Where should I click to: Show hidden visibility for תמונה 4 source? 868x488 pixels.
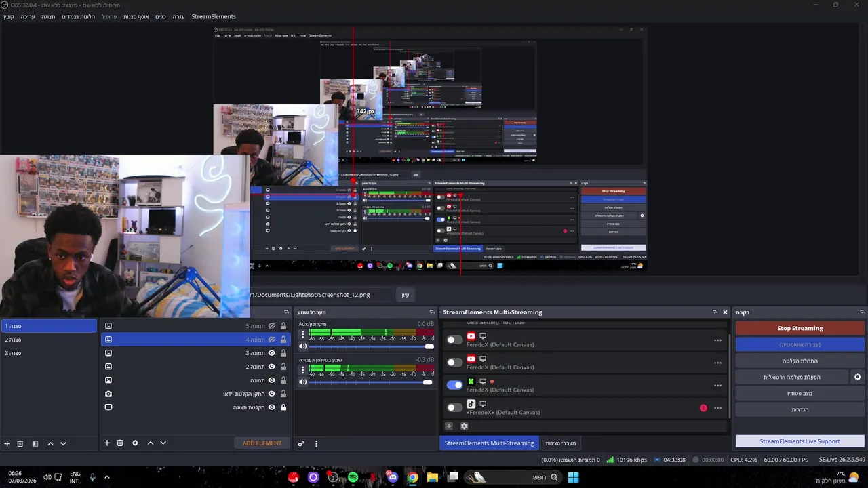271,340
